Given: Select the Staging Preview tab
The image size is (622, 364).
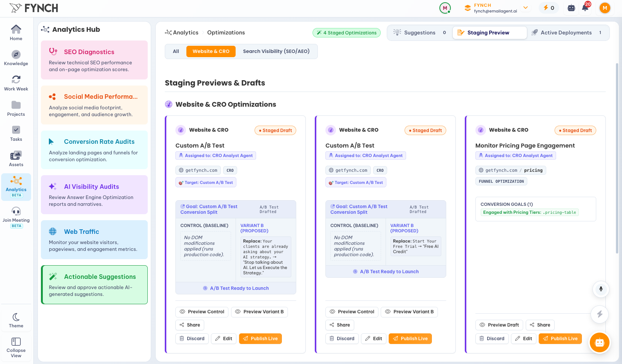Looking at the screenshot, I should 489,33.
